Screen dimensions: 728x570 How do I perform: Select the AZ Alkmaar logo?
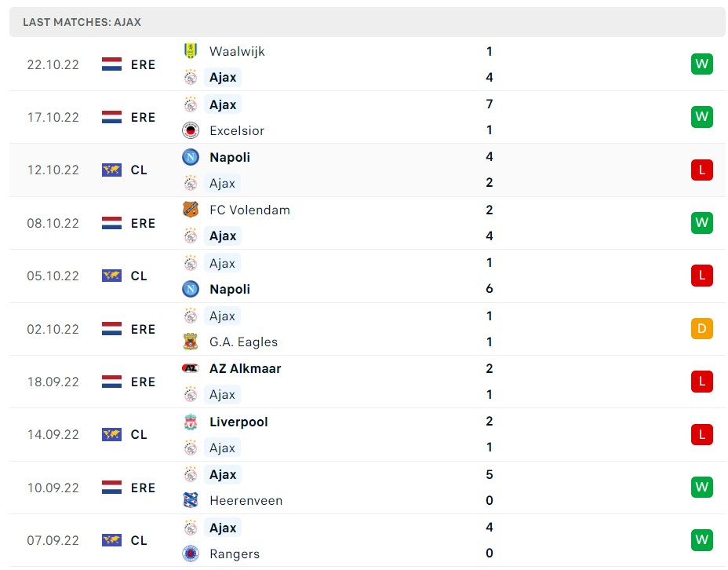pos(190,368)
